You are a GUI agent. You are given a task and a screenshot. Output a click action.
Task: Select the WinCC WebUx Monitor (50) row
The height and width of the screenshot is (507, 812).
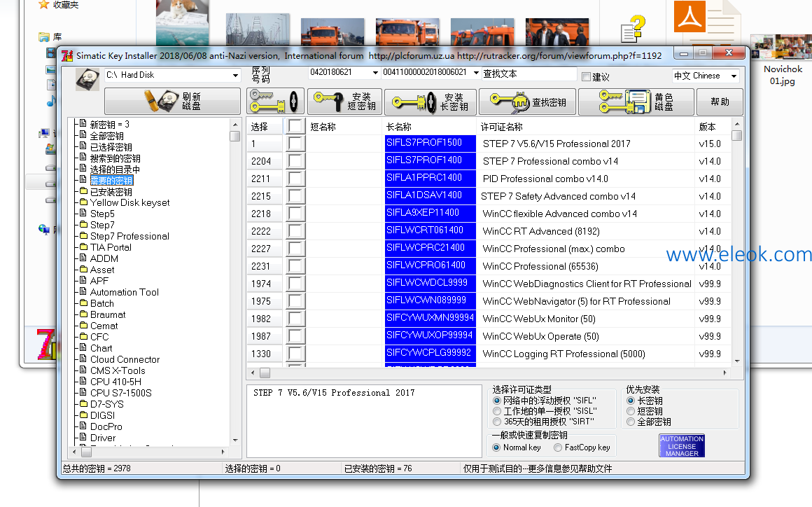(489, 319)
